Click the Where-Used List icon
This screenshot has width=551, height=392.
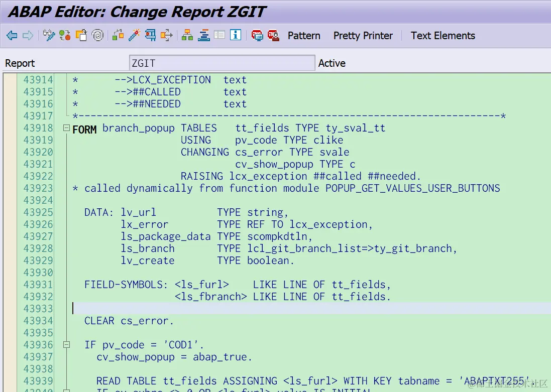[167, 36]
